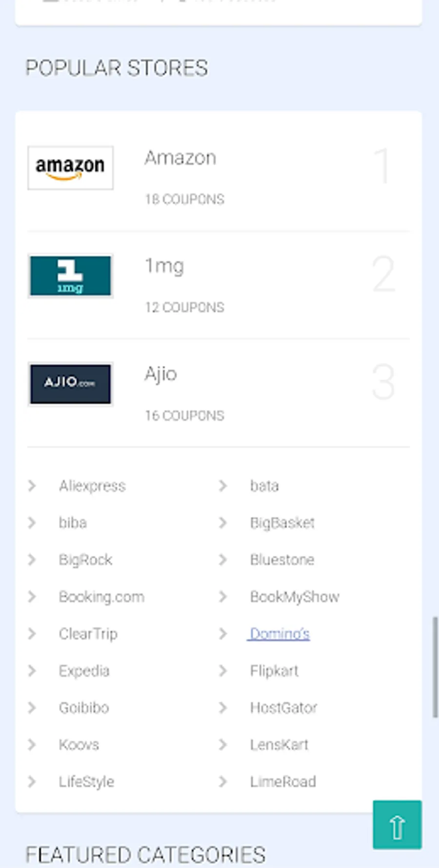Open BookMyShow coupons link
Viewport: 439px width, 868px height.
(x=294, y=597)
